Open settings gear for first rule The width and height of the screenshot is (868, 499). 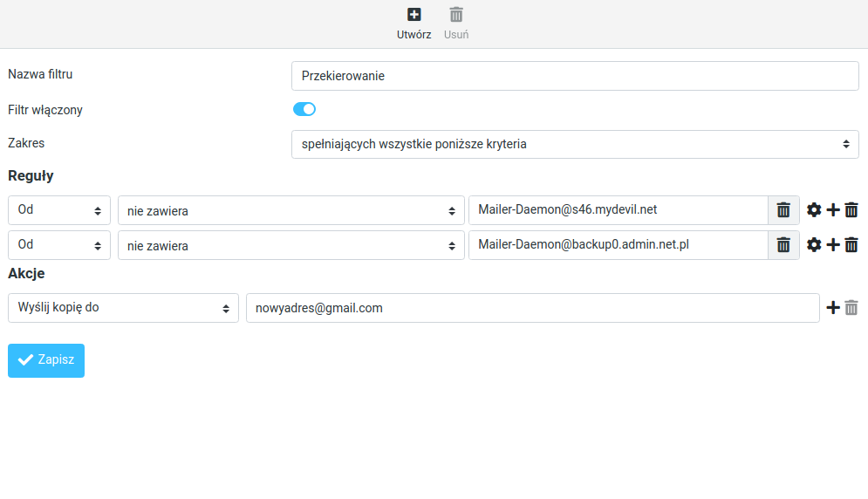pos(814,210)
